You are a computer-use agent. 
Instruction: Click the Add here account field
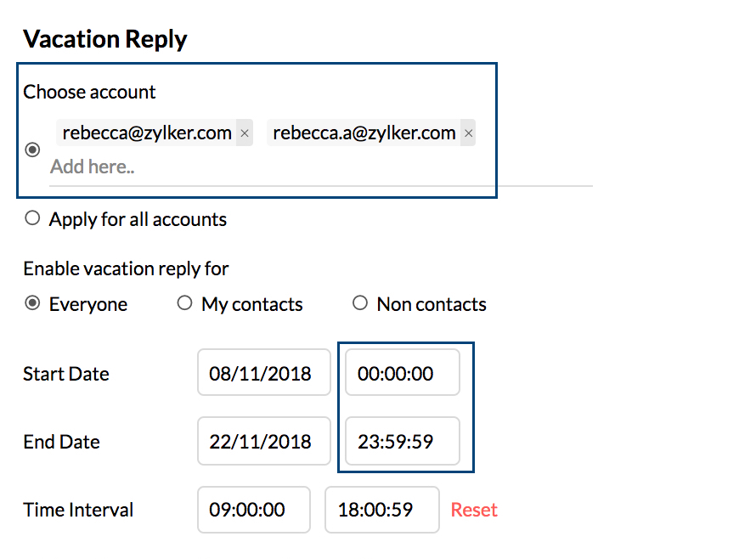click(255, 167)
